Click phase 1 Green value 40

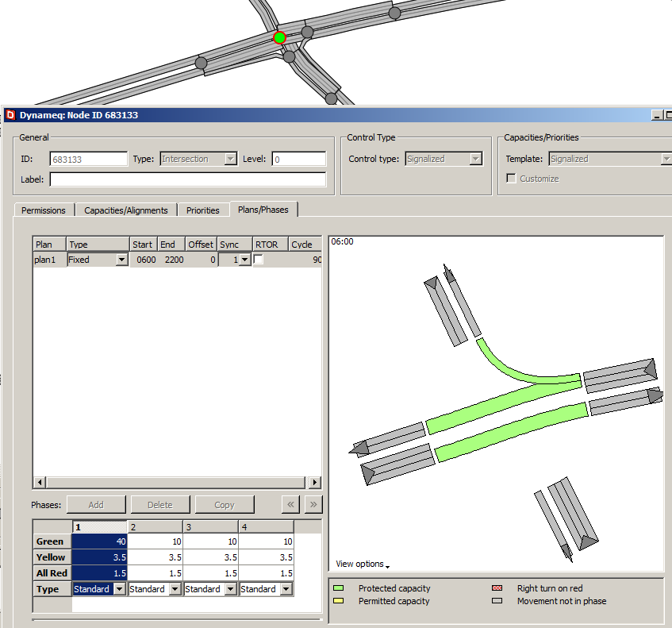[99, 541]
